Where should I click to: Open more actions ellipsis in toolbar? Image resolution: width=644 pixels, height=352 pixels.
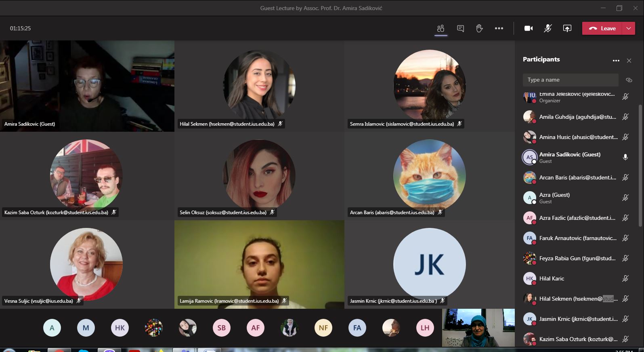coord(499,28)
